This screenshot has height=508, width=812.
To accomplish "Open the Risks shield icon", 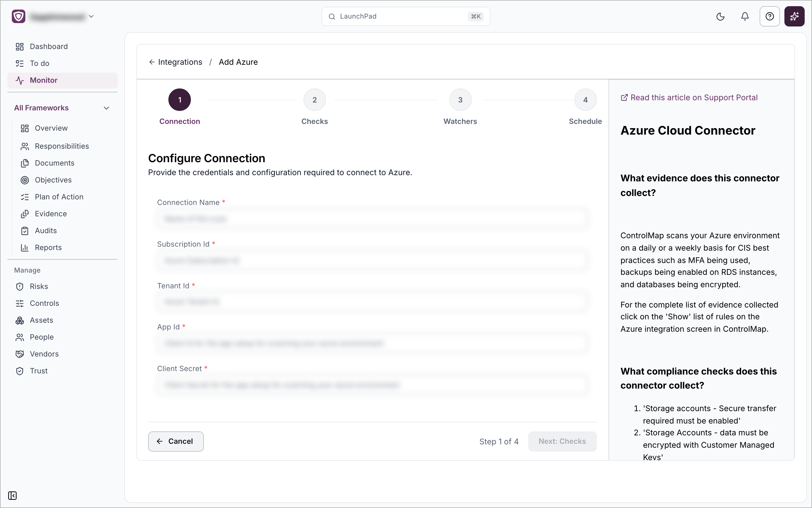I will coord(19,286).
